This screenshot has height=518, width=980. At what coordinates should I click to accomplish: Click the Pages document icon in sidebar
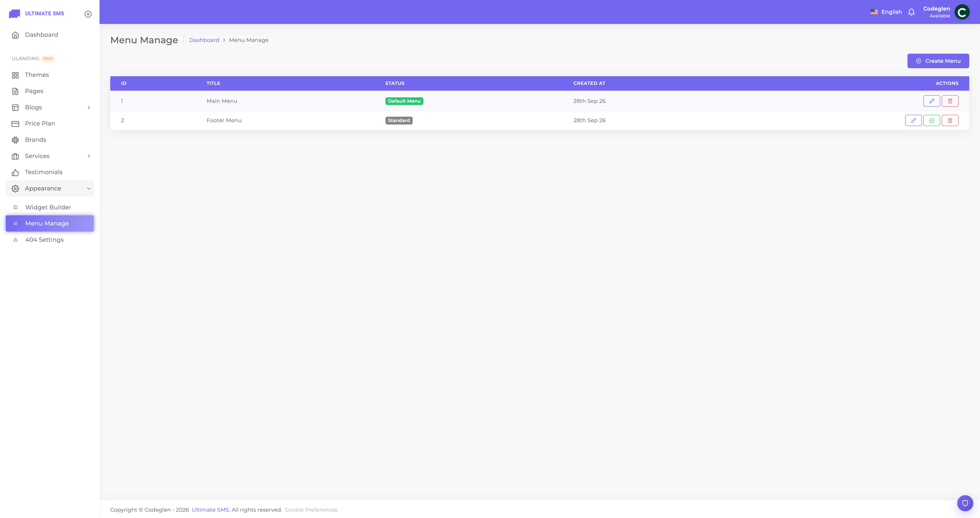point(15,91)
